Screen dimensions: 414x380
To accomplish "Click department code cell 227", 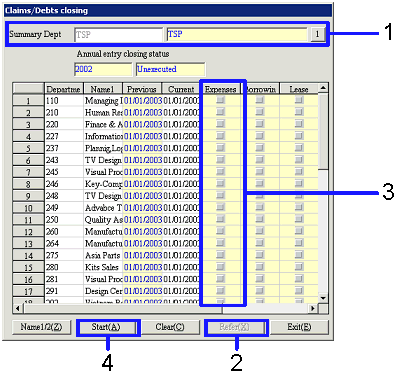I will [64, 136].
